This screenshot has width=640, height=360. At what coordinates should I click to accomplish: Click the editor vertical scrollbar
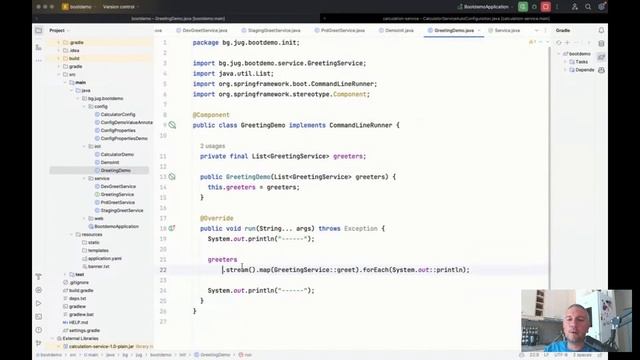tap(549, 167)
